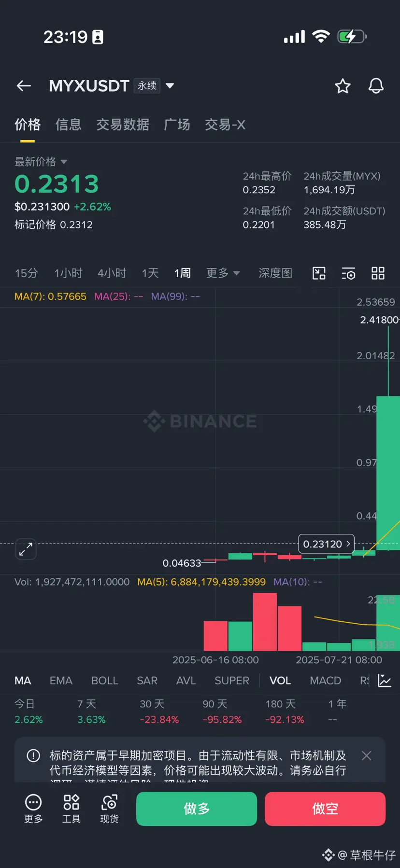Open the grid layout icon
This screenshot has height=868, width=400.
[x=378, y=273]
